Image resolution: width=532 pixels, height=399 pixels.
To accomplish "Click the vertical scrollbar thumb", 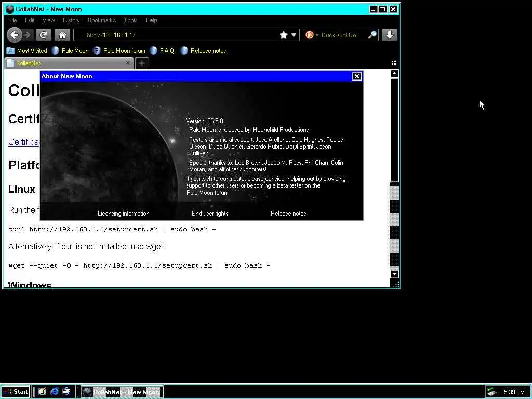I will [395, 129].
